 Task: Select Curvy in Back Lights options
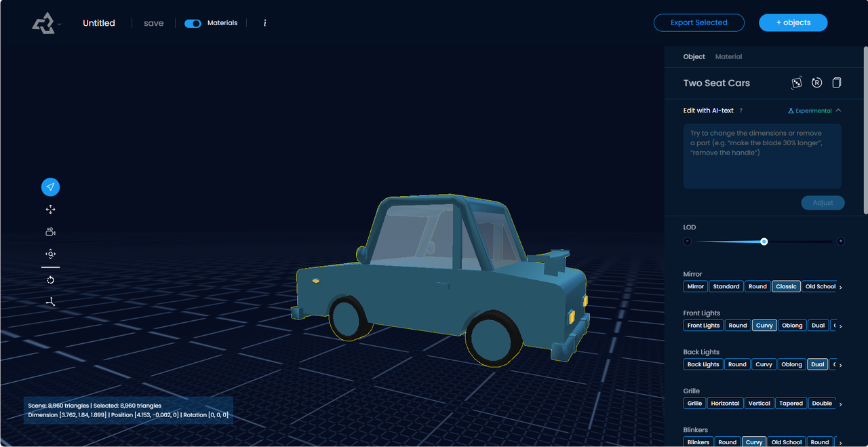point(764,364)
